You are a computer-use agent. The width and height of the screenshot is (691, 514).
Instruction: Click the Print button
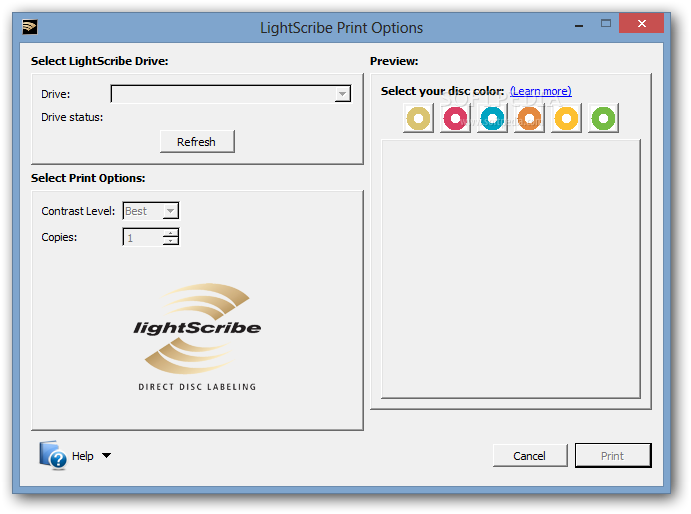(x=613, y=455)
